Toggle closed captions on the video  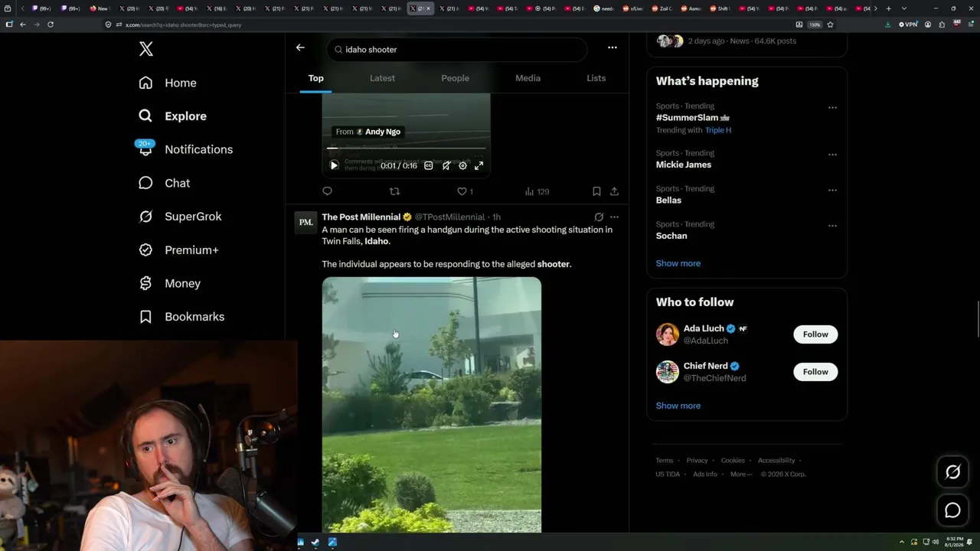coord(429,165)
